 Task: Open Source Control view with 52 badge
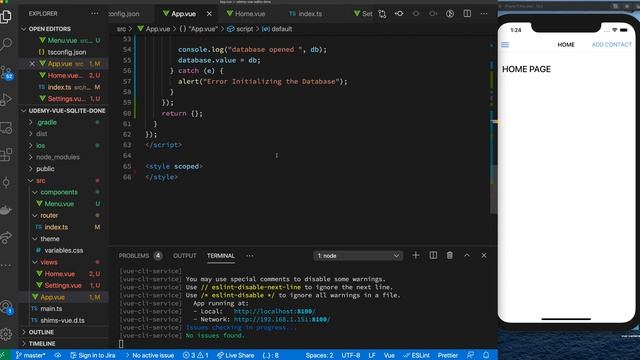[7, 73]
